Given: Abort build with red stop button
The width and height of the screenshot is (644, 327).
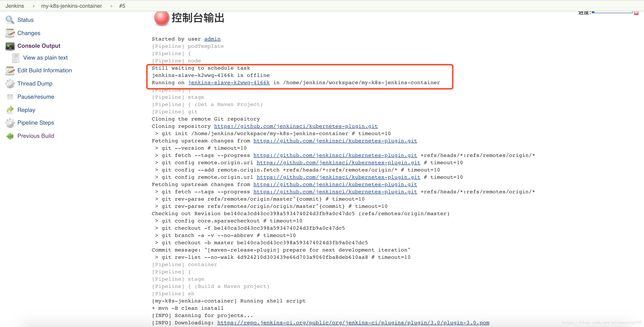Looking at the screenshot, I should coord(636,13).
